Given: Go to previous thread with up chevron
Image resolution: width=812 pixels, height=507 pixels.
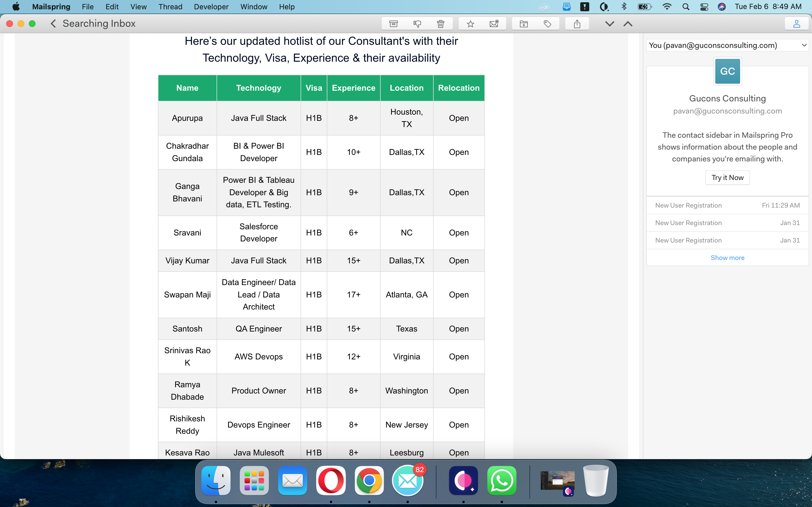Looking at the screenshot, I should click(628, 24).
